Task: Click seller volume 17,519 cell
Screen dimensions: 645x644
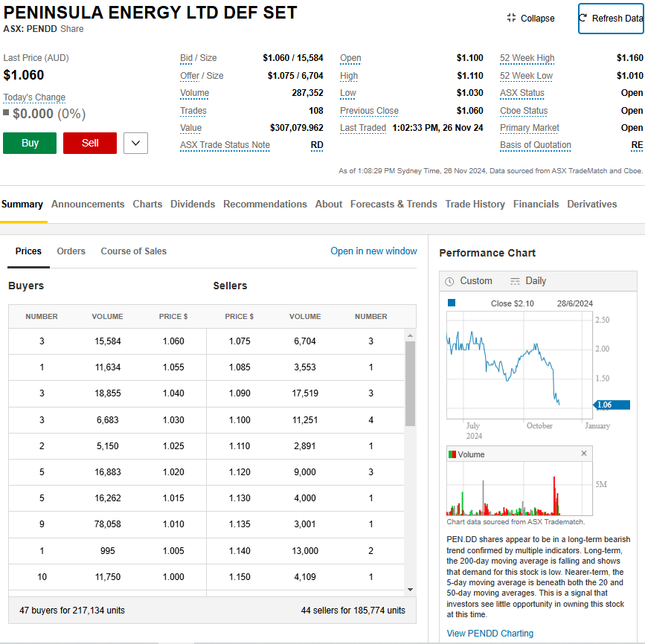Action: tap(305, 393)
